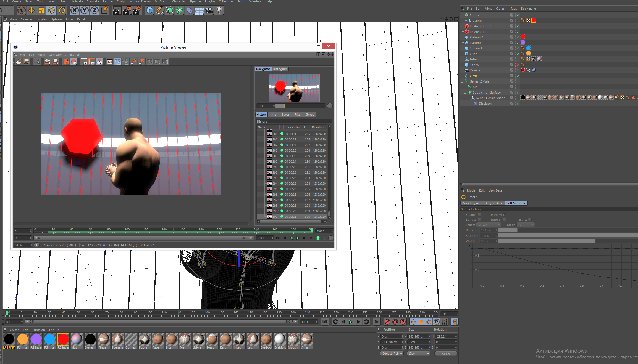Select frame 300 row in History

pos(292,217)
